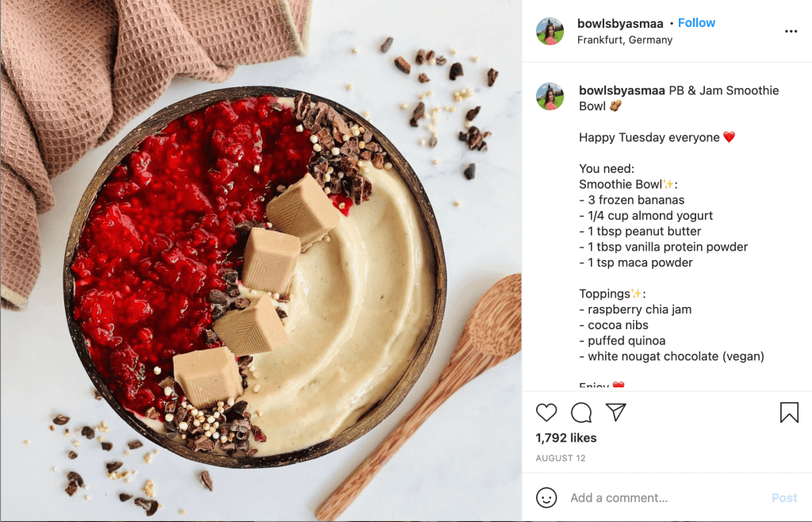Click the Post comment button
This screenshot has width=812, height=522.
pyautogui.click(x=784, y=498)
